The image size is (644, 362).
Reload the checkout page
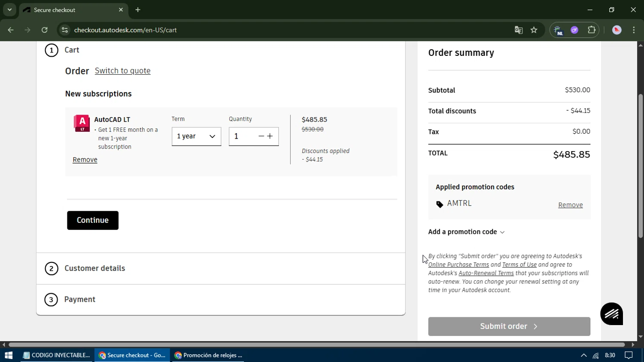click(45, 30)
